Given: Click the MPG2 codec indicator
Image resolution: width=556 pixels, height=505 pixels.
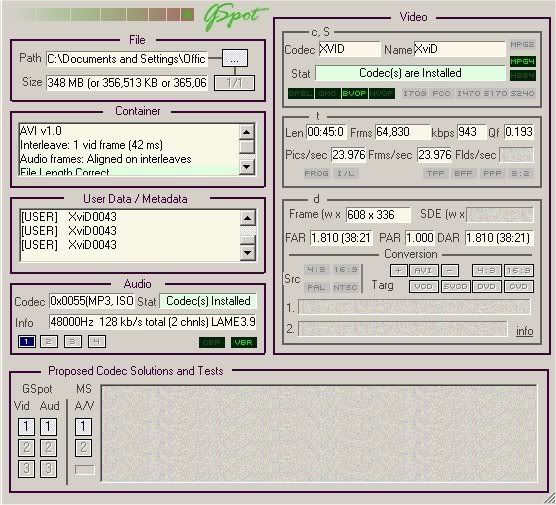Looking at the screenshot, I should tap(522, 45).
